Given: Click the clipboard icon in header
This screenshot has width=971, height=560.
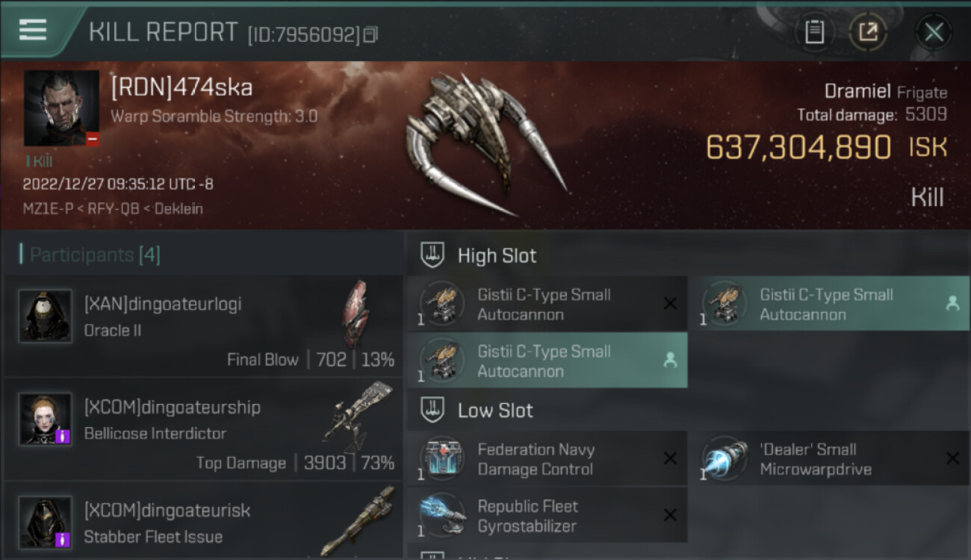Looking at the screenshot, I should tap(814, 32).
